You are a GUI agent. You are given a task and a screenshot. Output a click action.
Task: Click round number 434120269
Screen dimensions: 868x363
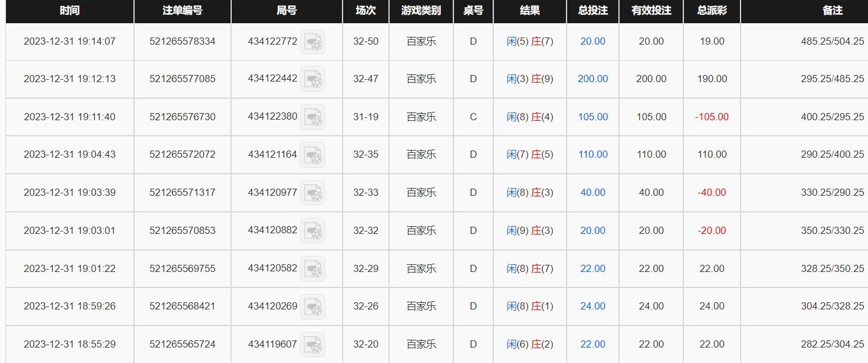click(x=272, y=306)
